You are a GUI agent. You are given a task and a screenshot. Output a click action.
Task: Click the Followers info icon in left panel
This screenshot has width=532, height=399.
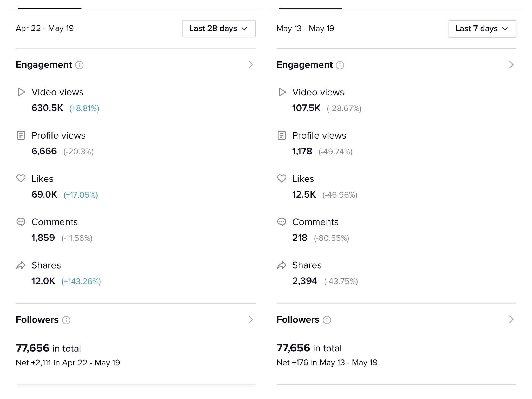coord(66,320)
